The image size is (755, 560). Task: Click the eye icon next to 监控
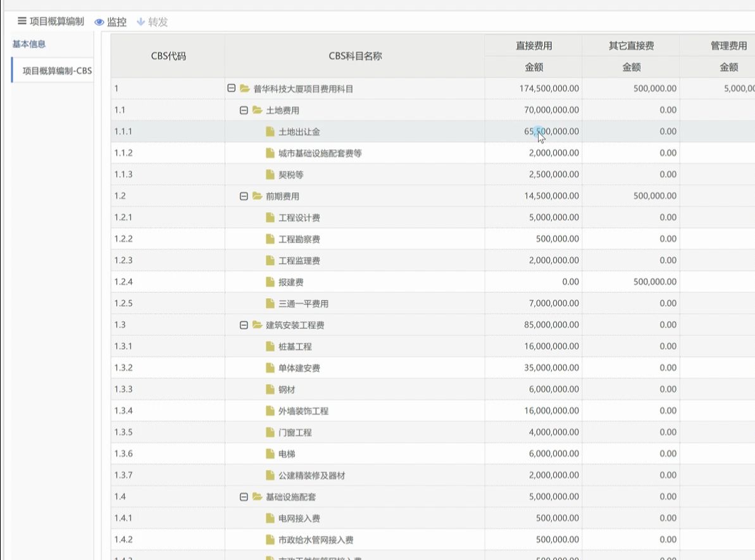click(x=99, y=22)
